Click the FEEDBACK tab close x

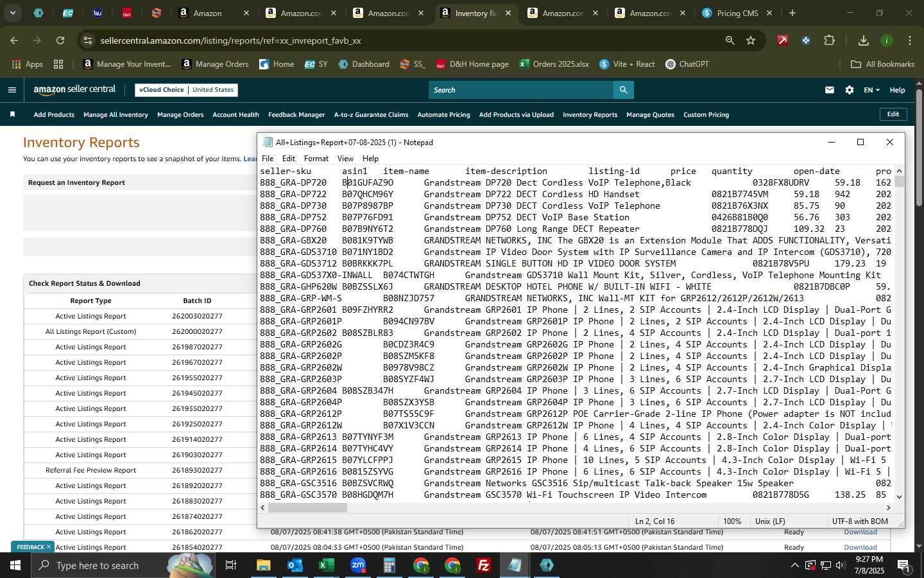click(48, 547)
